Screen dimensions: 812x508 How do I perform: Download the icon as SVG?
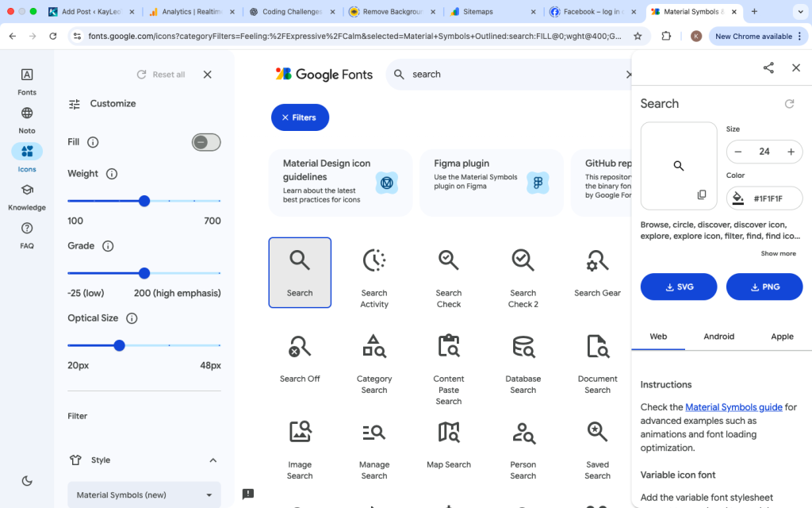point(678,287)
